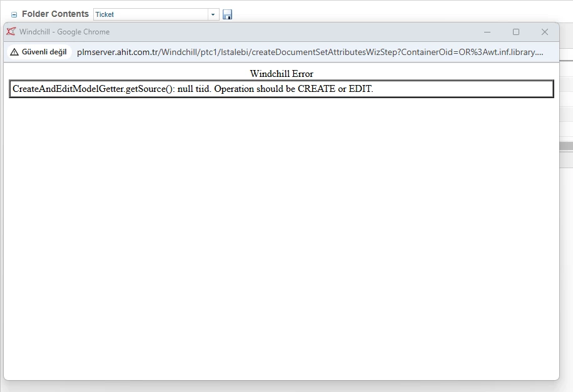Viewport: 573px width, 392px height.
Task: Maximize the Windchill Chrome popup window
Action: 516,32
